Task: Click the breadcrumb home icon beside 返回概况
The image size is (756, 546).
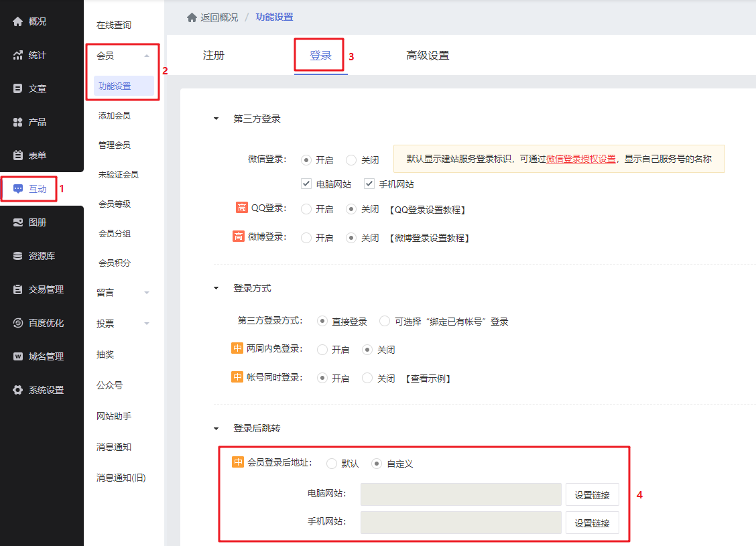Action: click(192, 17)
